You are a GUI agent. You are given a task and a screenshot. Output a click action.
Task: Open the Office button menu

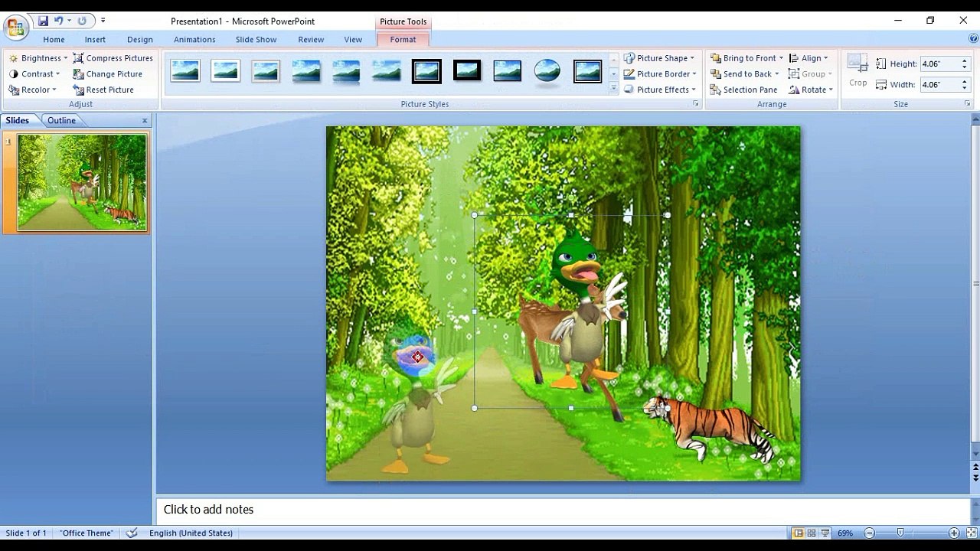point(15,28)
